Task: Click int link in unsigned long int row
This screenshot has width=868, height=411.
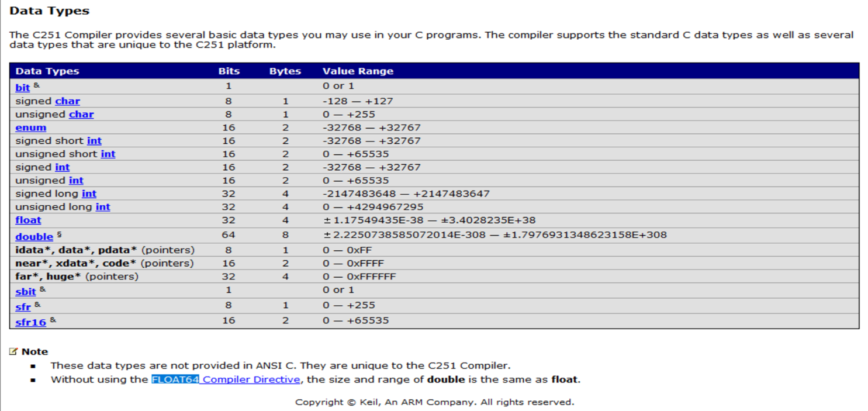Action: click(x=103, y=207)
